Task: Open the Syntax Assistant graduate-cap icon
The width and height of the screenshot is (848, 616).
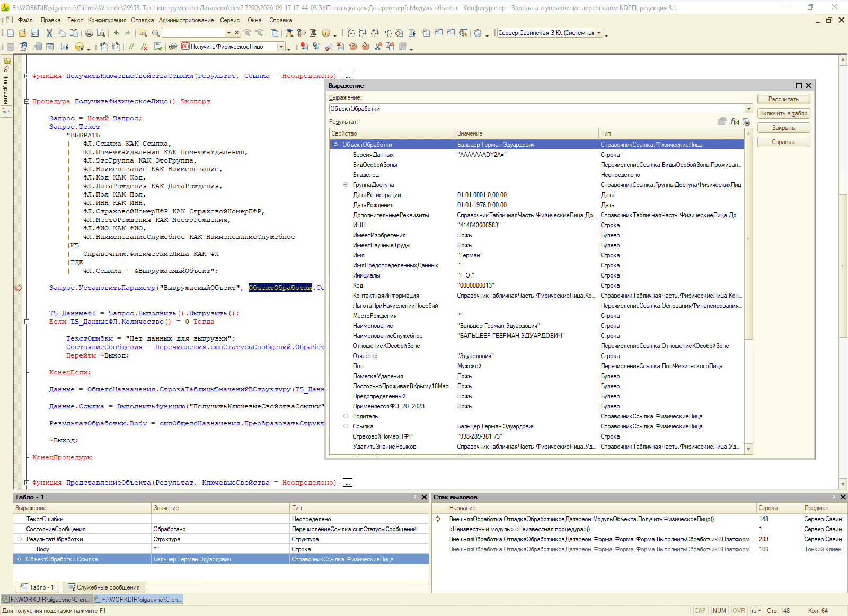Action: tap(289, 33)
